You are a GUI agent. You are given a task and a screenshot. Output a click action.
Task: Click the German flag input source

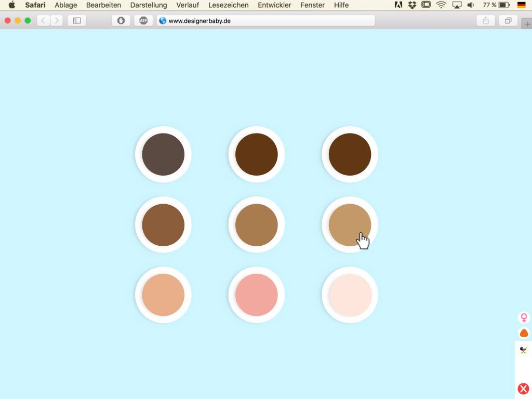click(x=522, y=5)
